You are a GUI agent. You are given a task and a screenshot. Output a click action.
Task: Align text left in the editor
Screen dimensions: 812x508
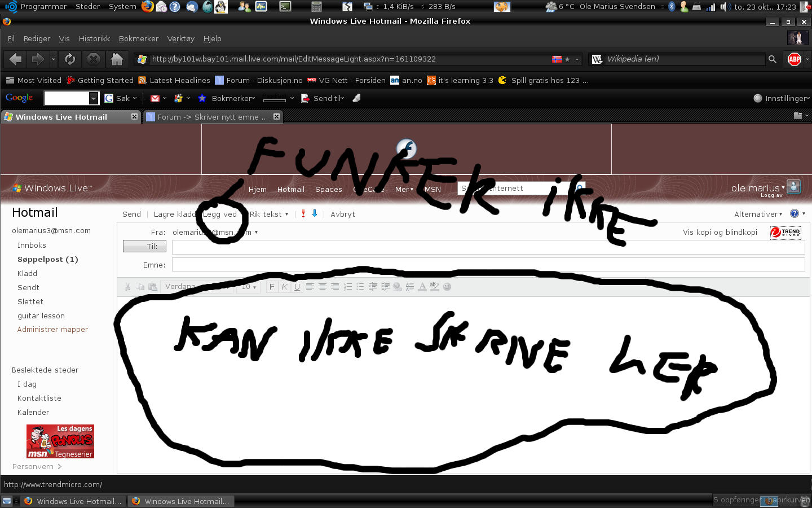[x=310, y=287]
